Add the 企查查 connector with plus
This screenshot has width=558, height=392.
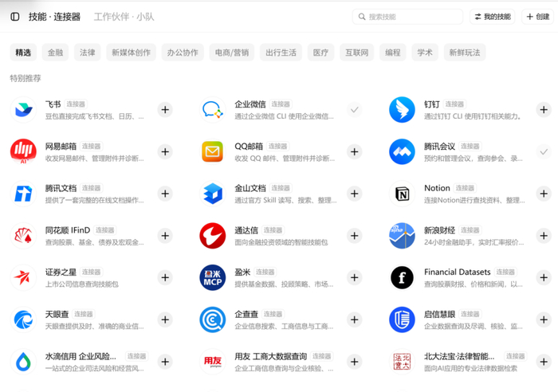[x=355, y=319]
